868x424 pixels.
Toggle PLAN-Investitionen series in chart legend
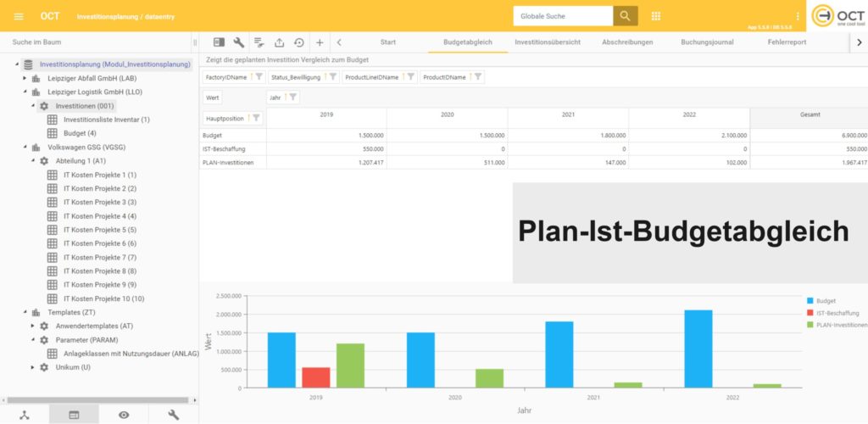click(x=837, y=325)
